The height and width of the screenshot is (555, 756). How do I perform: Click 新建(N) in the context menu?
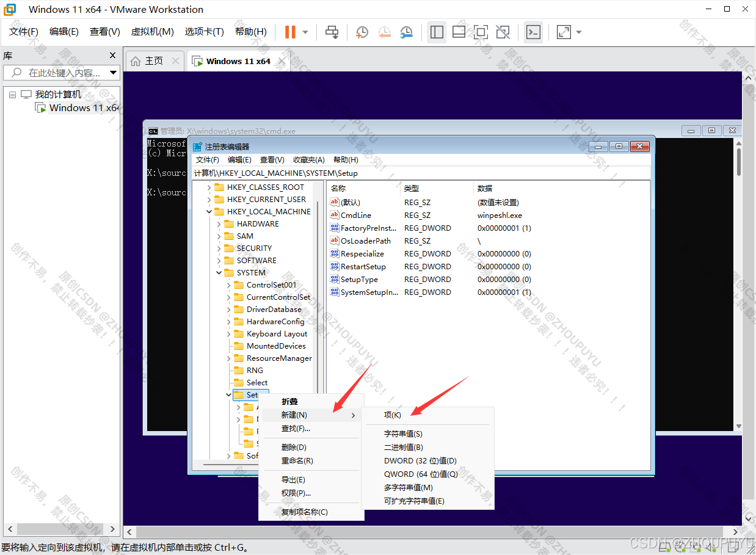[x=311, y=415]
